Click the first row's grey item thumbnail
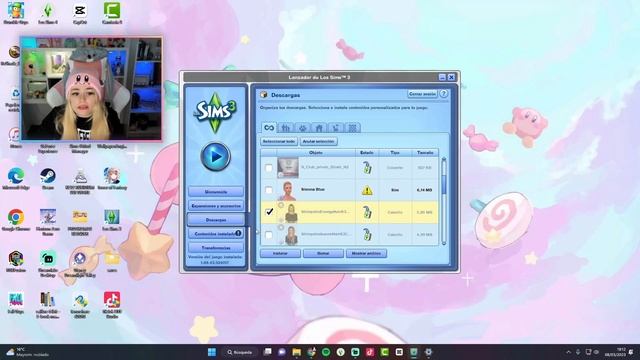The height and width of the screenshot is (360, 640). 288,168
